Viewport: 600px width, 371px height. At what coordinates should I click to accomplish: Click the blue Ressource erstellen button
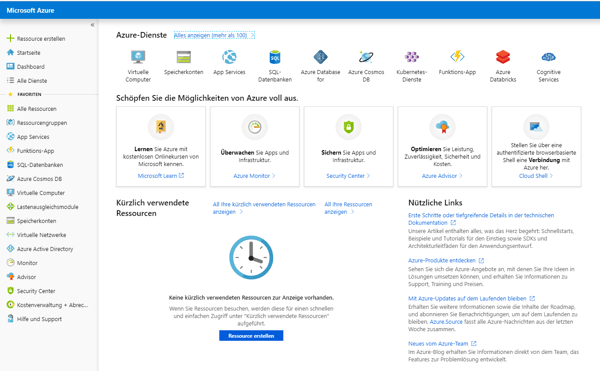[x=251, y=335]
